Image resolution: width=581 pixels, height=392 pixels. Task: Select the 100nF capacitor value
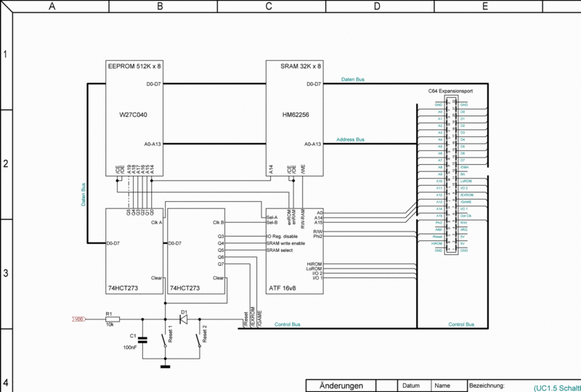coord(130,348)
